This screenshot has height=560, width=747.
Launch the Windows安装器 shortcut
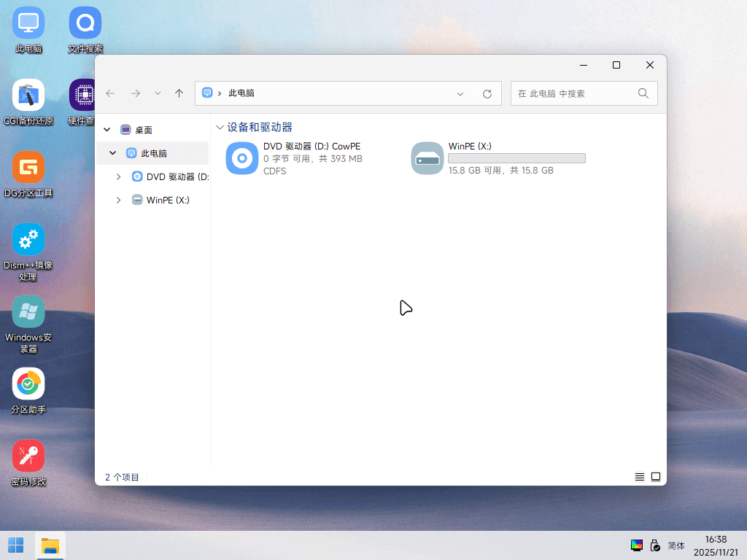28,324
